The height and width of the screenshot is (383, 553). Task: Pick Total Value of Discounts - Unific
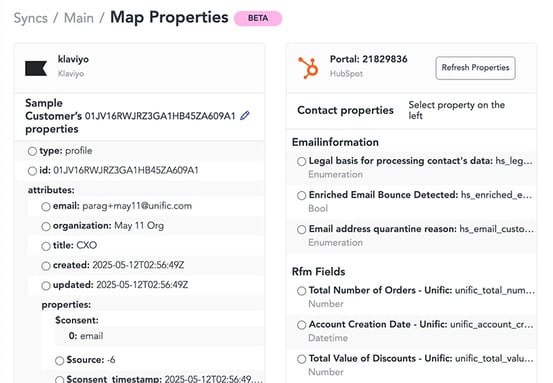tap(302, 359)
